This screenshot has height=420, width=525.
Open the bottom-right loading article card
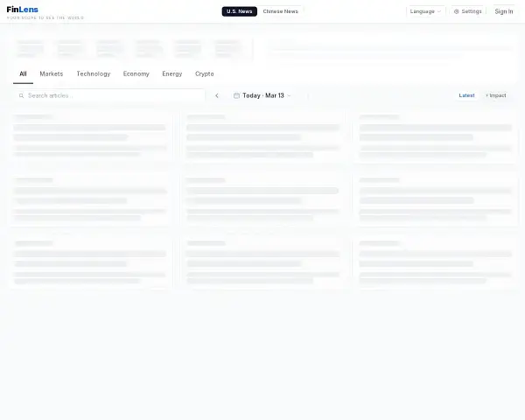click(x=435, y=262)
